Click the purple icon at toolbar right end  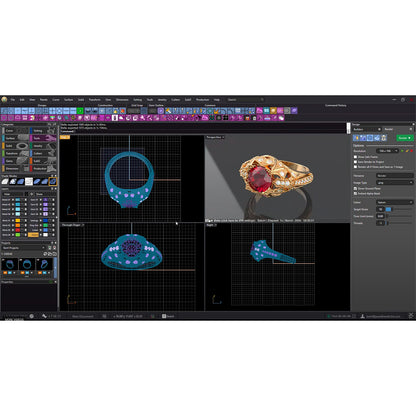click(x=294, y=111)
